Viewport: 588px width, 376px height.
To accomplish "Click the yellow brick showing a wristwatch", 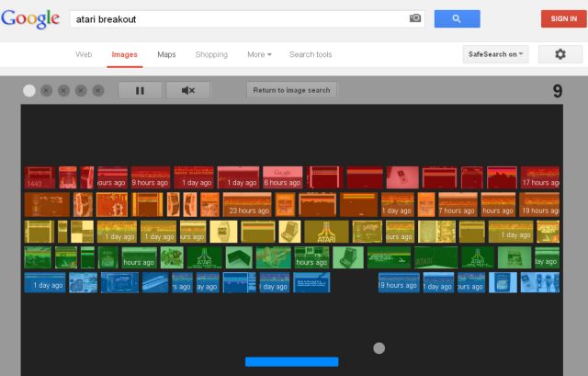I will tap(223, 232).
